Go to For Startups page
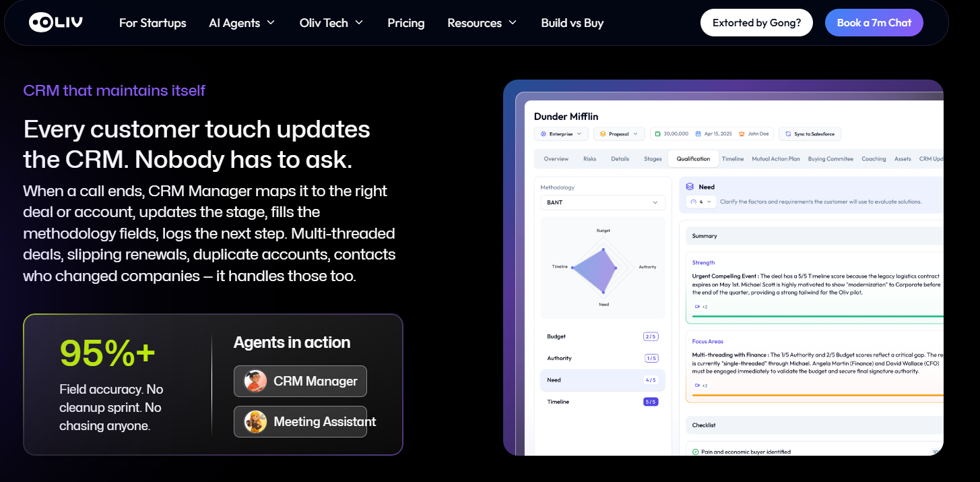The width and height of the screenshot is (980, 482). [x=153, y=23]
